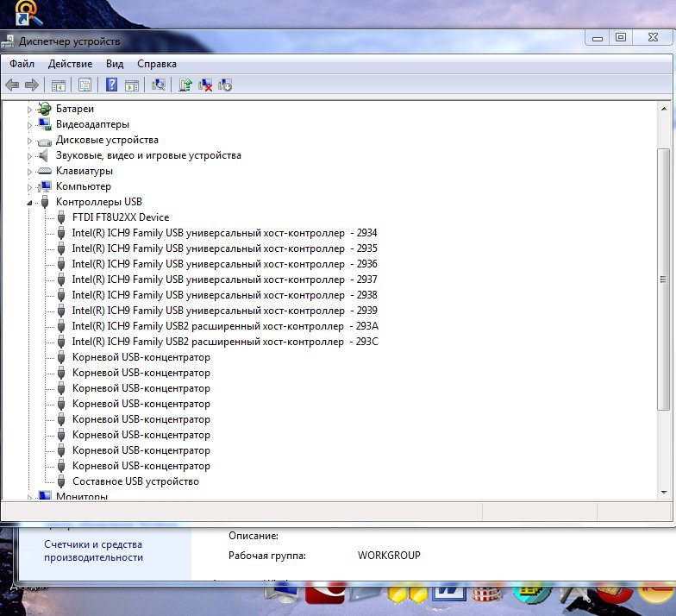
Task: Click the vertical scrollbar thumb
Action: click(664, 280)
